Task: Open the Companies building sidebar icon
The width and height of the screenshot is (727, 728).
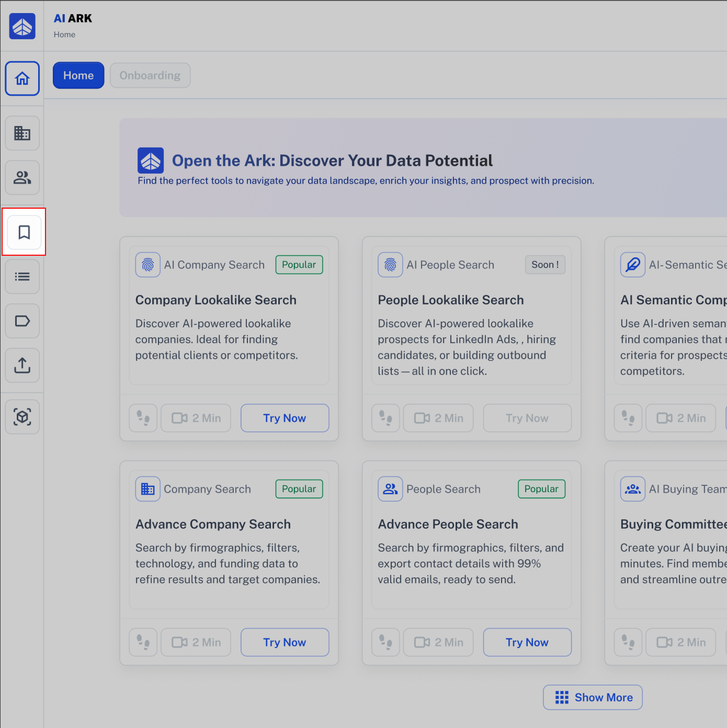Action: point(22,133)
